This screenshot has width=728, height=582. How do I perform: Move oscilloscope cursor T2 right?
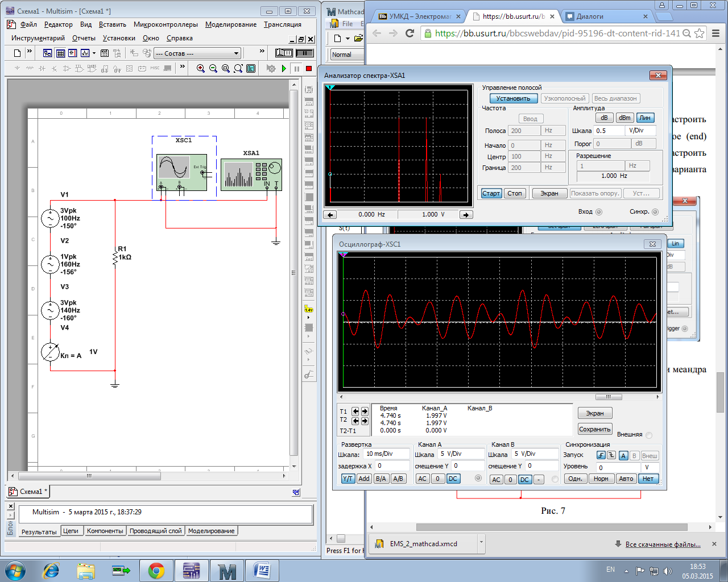click(365, 421)
